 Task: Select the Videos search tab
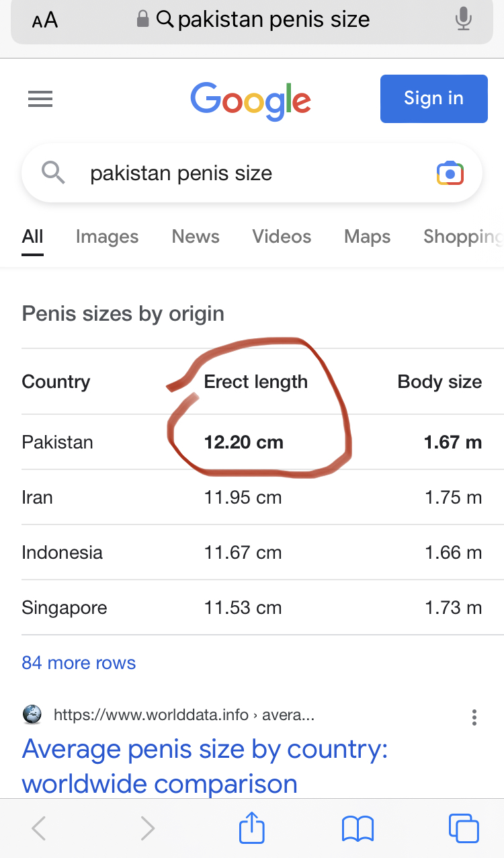282,237
